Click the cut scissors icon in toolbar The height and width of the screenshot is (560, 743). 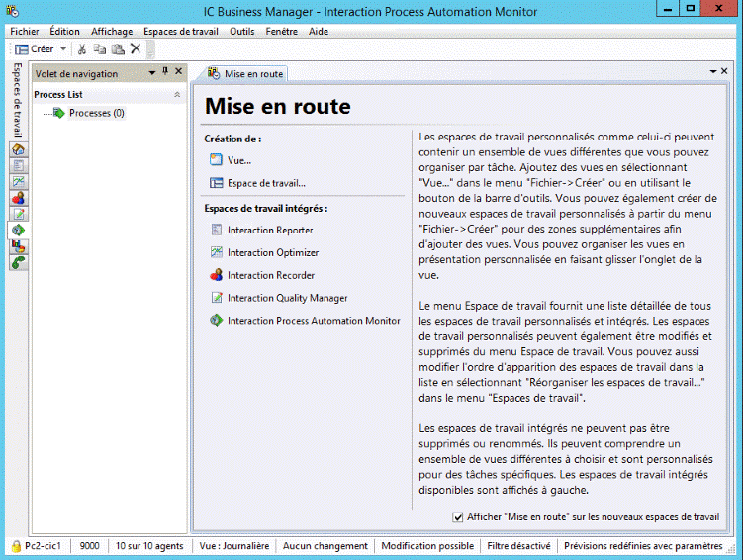(x=83, y=48)
